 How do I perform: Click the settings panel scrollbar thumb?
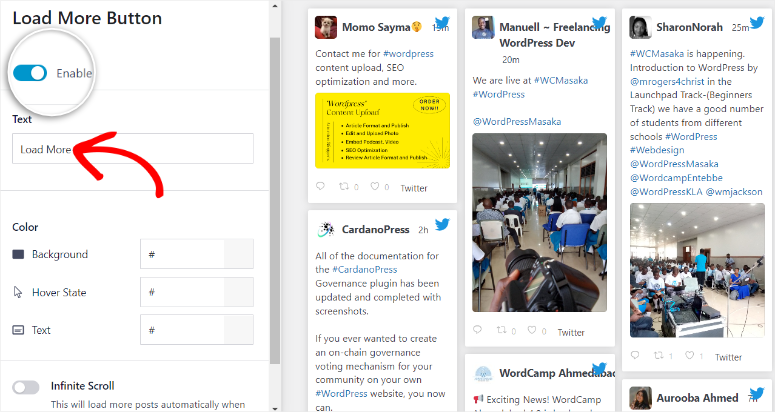(275, 200)
